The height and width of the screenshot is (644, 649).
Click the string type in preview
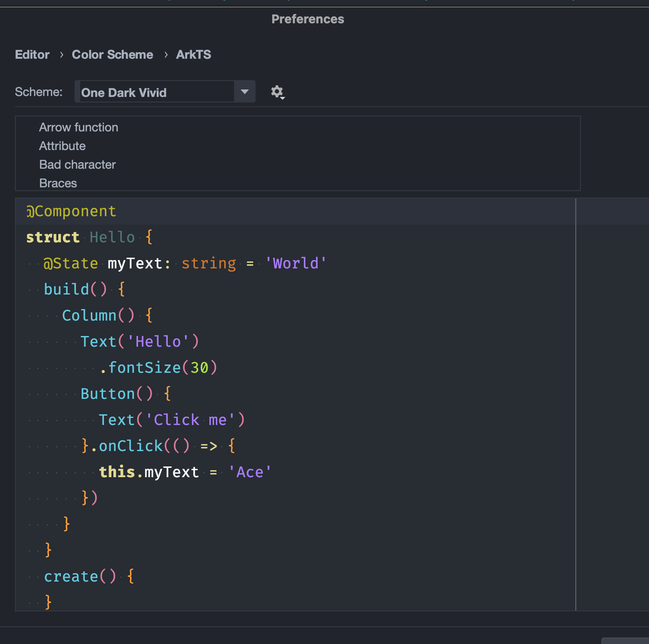click(209, 263)
